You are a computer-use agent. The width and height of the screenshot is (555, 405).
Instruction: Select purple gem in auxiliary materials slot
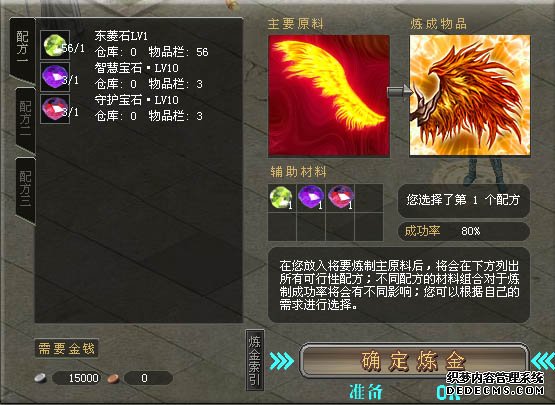[x=311, y=198]
